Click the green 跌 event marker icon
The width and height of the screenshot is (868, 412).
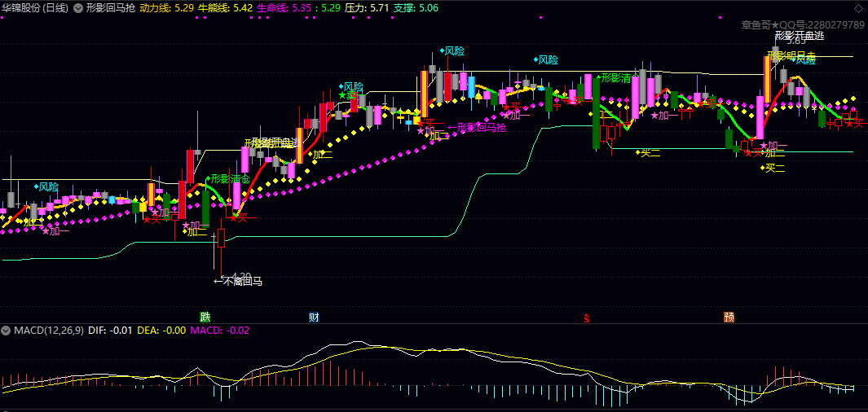205,317
